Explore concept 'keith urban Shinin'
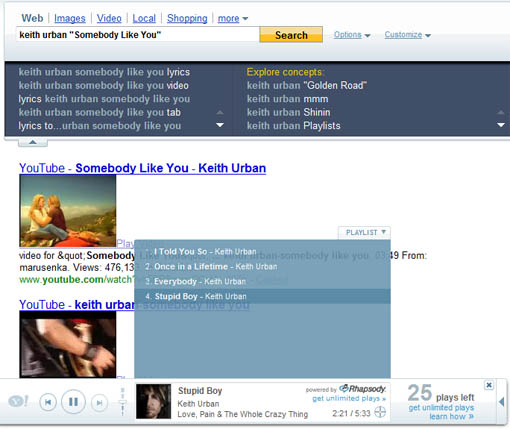The width and height of the screenshot is (510, 429). click(x=288, y=112)
